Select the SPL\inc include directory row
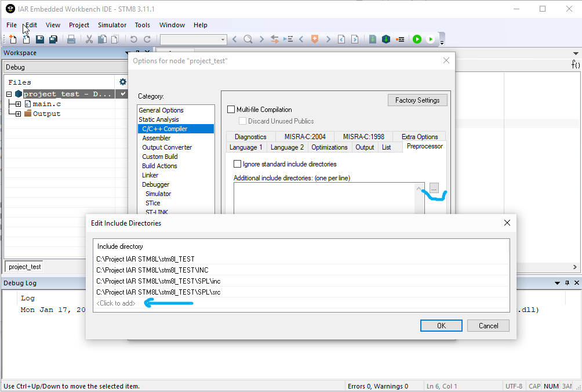This screenshot has width=582, height=392. 301,281
